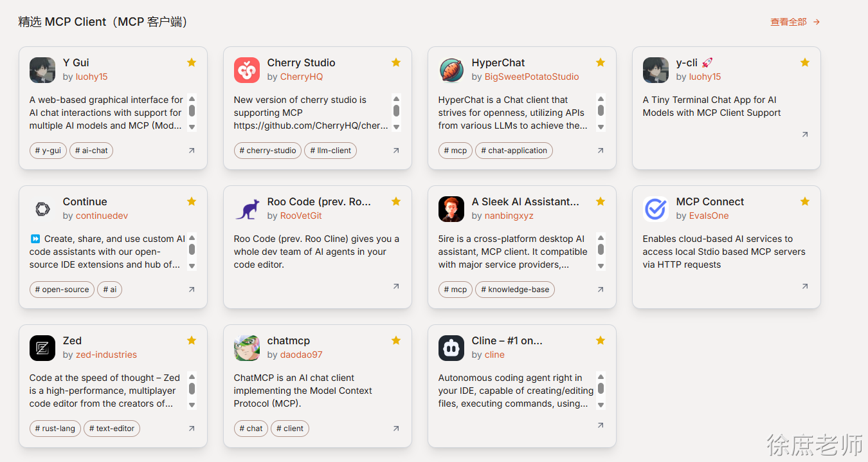Click the scrollbar thumb in the Continue description

point(192,250)
